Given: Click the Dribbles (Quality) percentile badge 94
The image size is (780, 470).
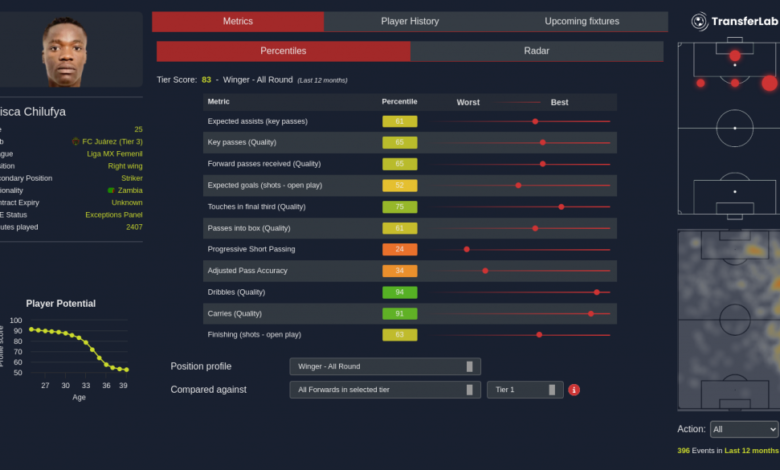Looking at the screenshot, I should pos(399,292).
